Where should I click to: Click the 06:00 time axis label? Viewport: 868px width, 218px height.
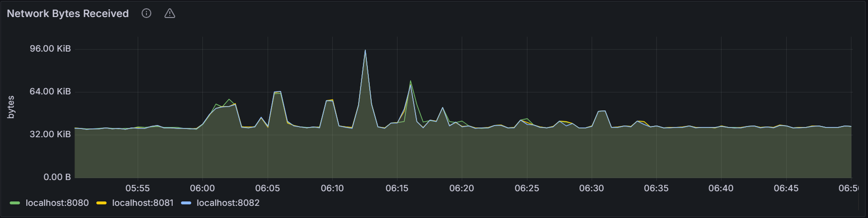pyautogui.click(x=202, y=188)
